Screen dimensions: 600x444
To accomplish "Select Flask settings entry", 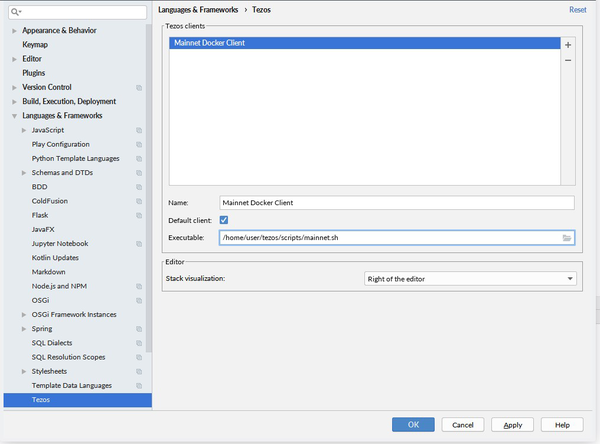I will tap(40, 215).
